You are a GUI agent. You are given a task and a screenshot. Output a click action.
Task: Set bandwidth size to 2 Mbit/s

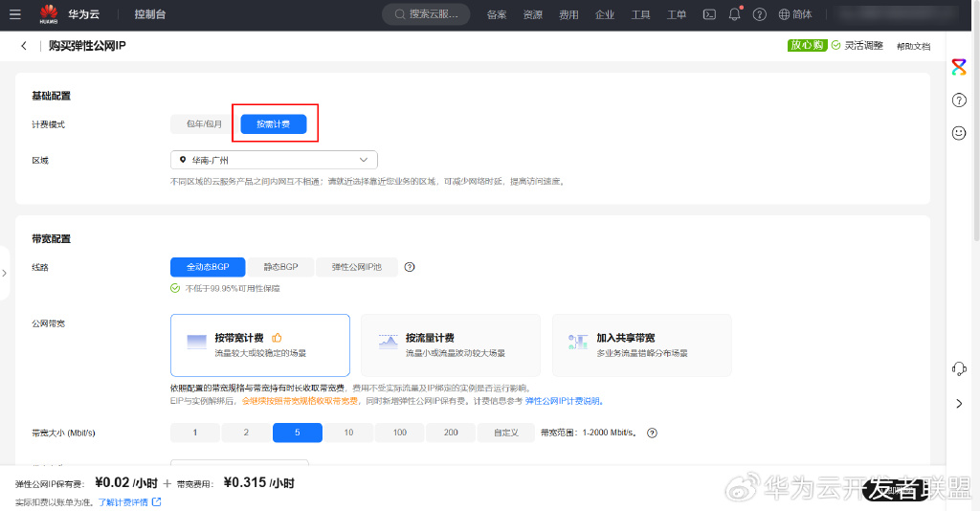246,433
